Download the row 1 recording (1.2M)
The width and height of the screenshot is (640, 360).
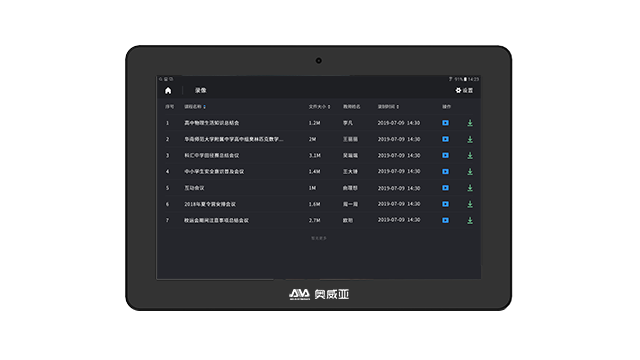[x=470, y=123]
